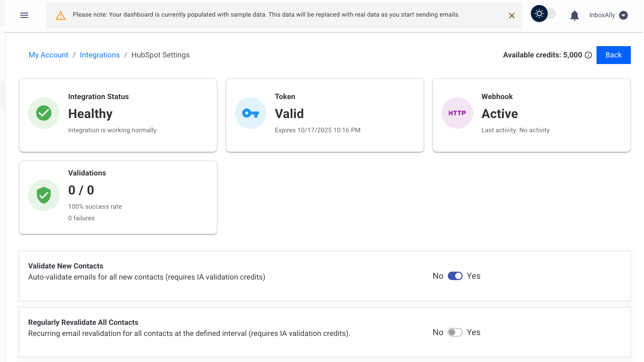
Task: Dismiss the sample data notice banner
Action: [x=512, y=16]
